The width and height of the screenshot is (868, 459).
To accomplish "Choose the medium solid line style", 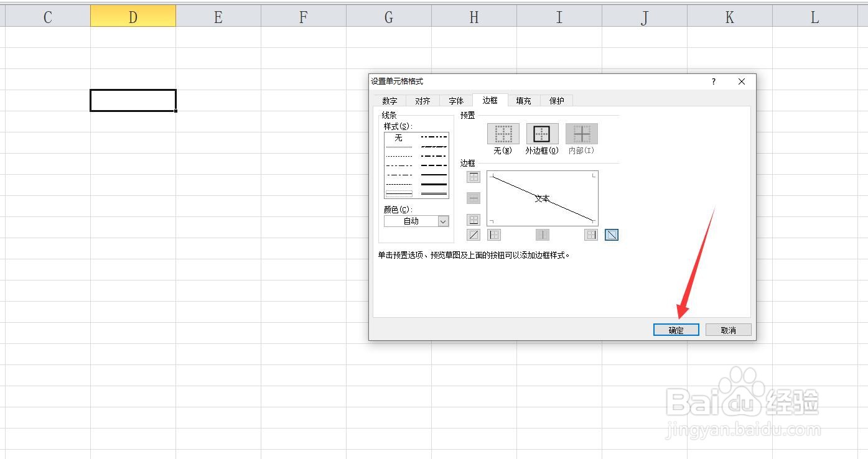I will coord(434,175).
